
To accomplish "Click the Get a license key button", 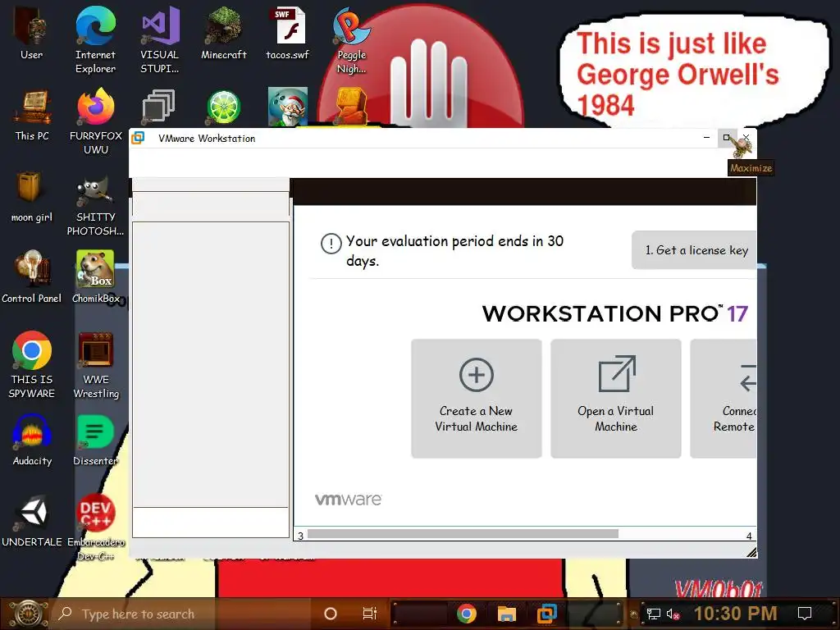I will [x=694, y=250].
